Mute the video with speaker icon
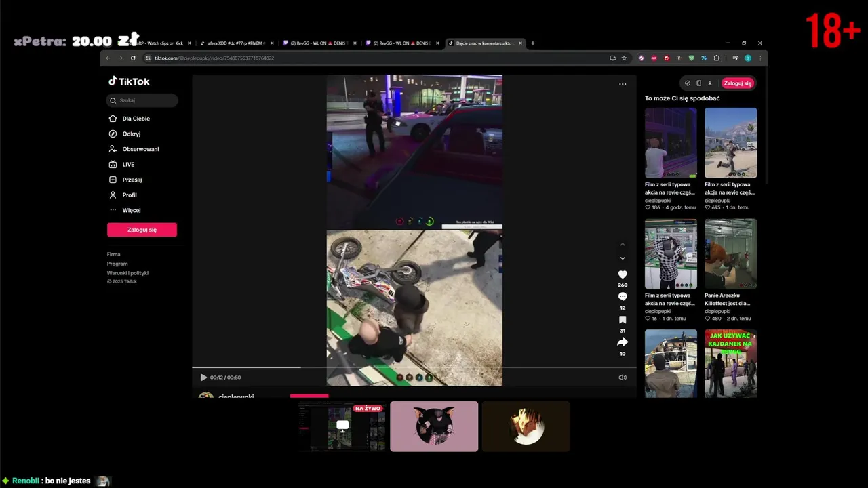This screenshot has width=868, height=488. tap(623, 378)
